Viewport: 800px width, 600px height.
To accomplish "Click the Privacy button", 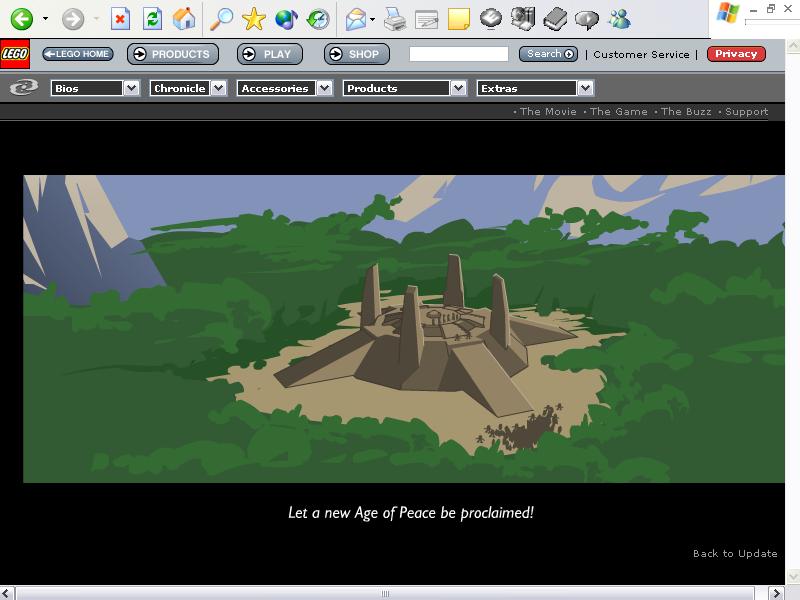I will click(x=735, y=54).
